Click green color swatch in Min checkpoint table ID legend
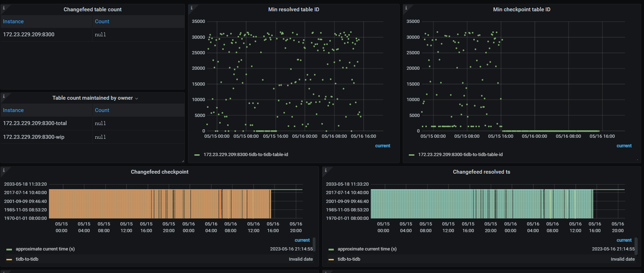This screenshot has height=273, width=644. tap(411, 155)
